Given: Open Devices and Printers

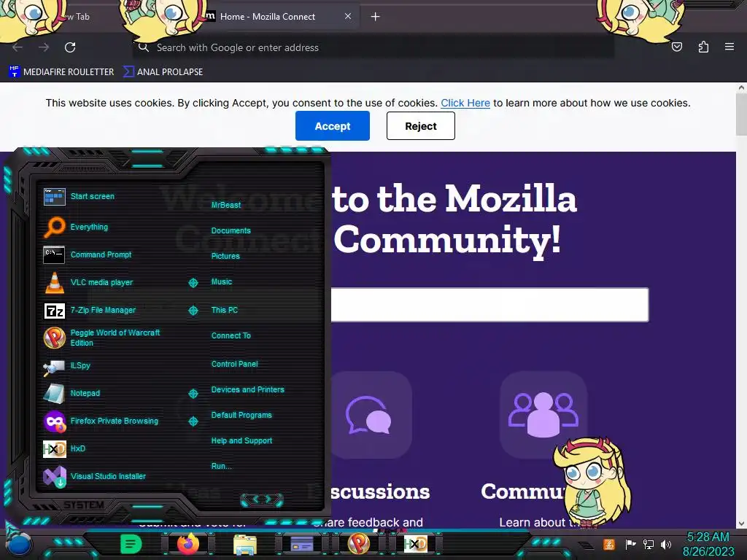Looking at the screenshot, I should coord(248,389).
